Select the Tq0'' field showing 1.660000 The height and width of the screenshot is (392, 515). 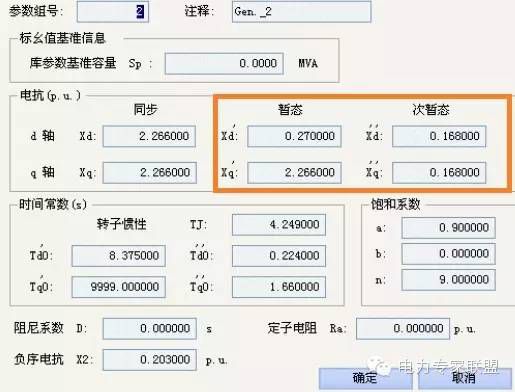point(279,287)
